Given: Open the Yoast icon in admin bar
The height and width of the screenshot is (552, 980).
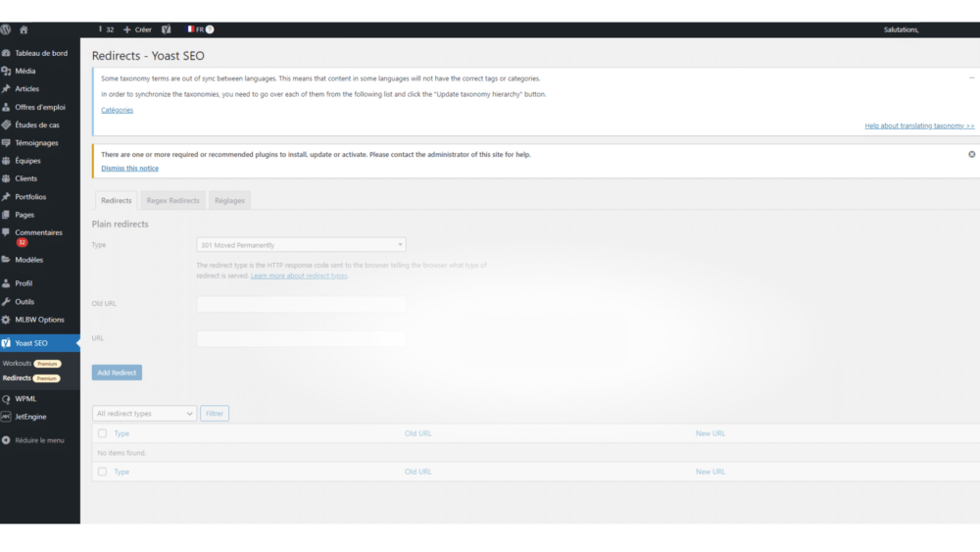Looking at the screenshot, I should tap(167, 29).
